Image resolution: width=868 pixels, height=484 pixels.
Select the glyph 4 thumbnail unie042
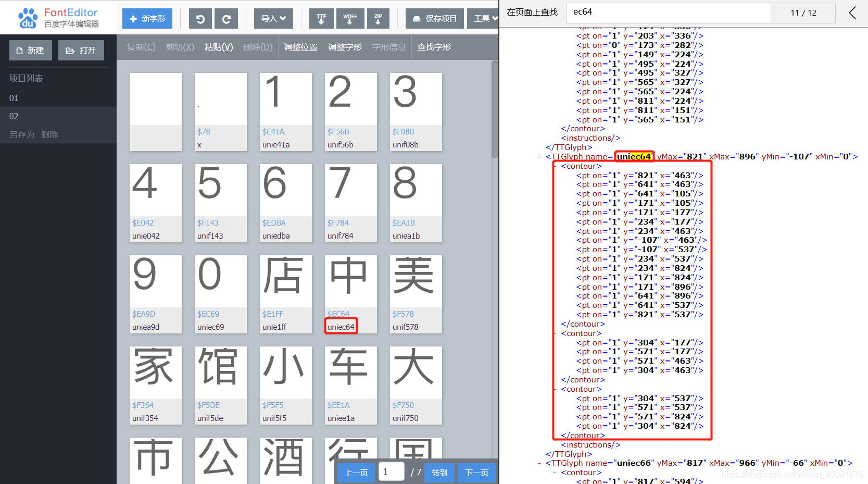(x=156, y=203)
